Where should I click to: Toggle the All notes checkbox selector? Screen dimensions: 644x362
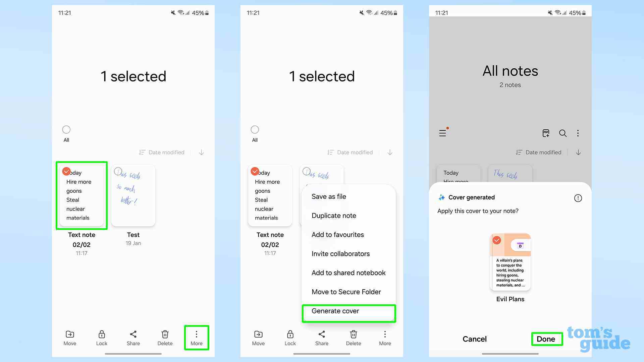point(66,129)
